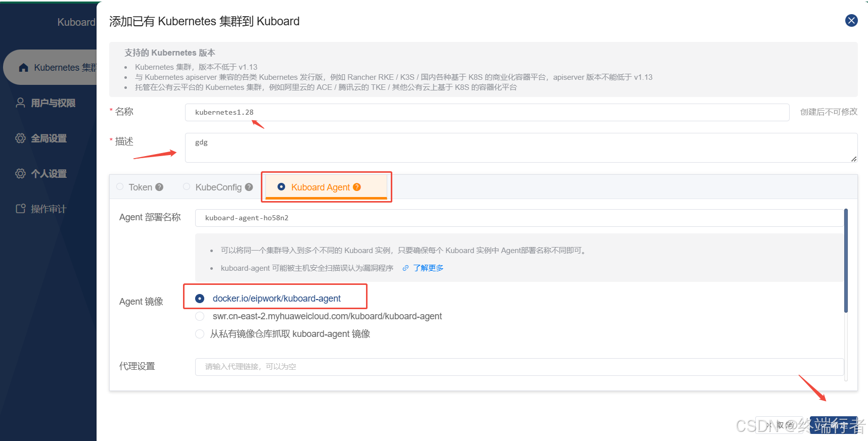
Task: Click the agent panel vertical scrollbar
Action: tap(846, 261)
